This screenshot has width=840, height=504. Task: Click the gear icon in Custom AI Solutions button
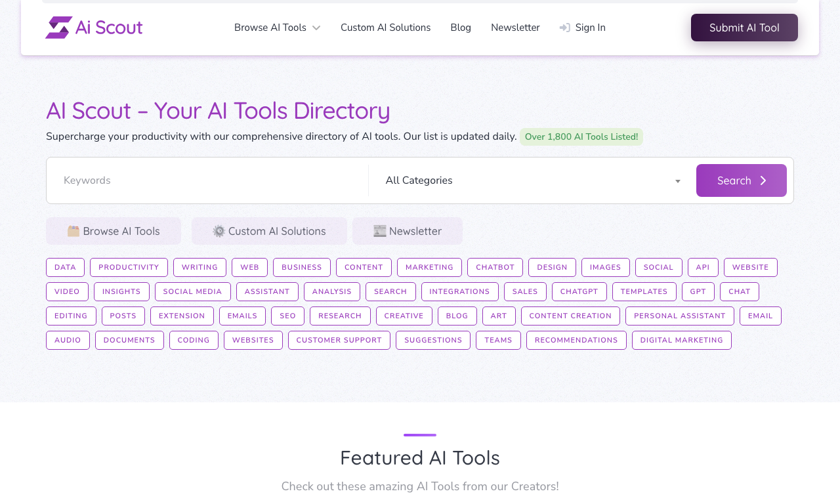(219, 231)
